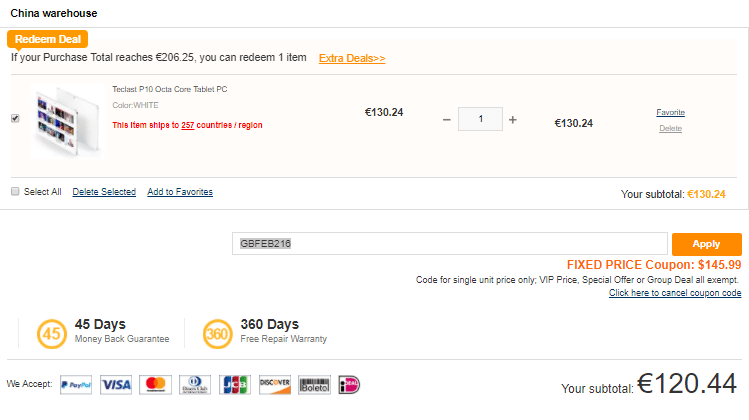
Task: Click here to cancel coupon code
Action: [675, 293]
